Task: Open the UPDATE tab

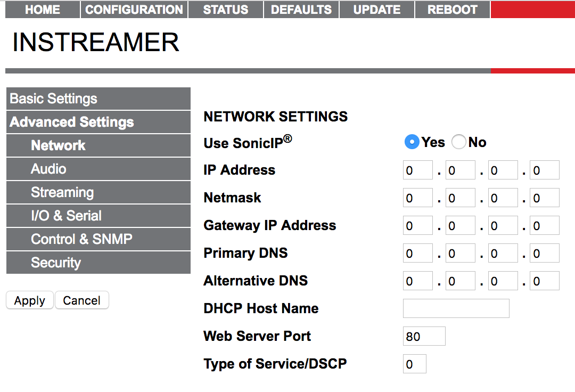Action: click(x=376, y=9)
